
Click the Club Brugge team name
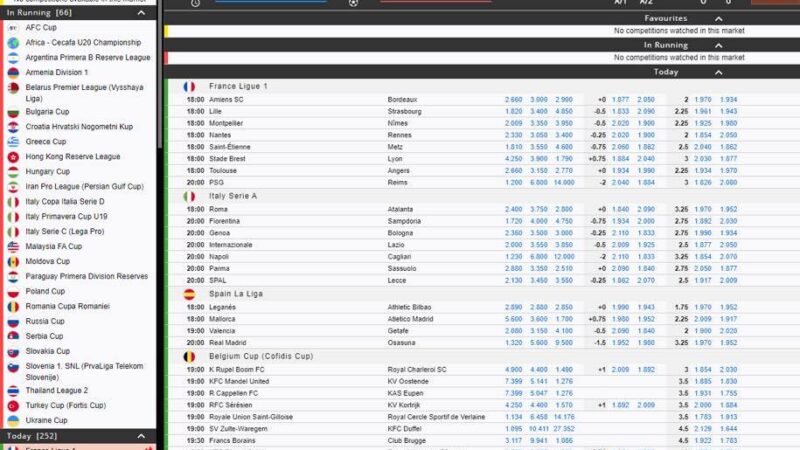click(x=406, y=441)
